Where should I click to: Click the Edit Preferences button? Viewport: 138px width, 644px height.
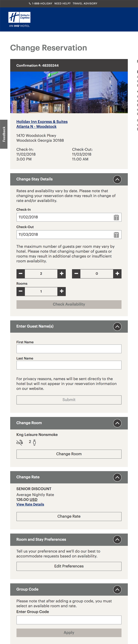click(x=69, y=566)
